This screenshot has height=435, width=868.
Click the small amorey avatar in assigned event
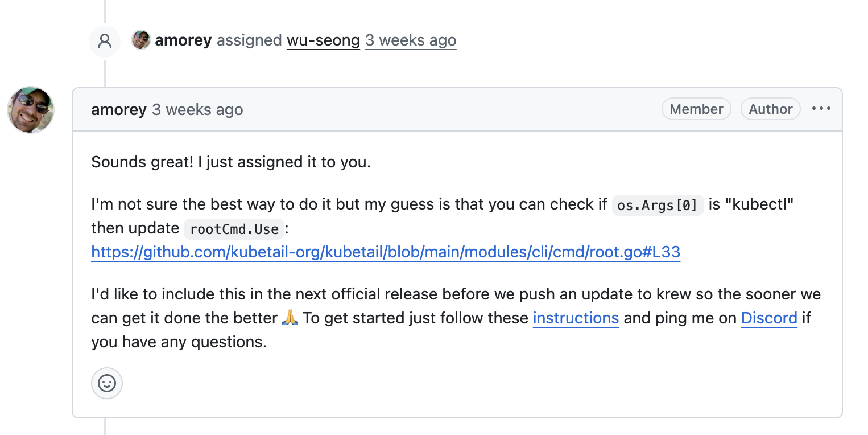140,40
